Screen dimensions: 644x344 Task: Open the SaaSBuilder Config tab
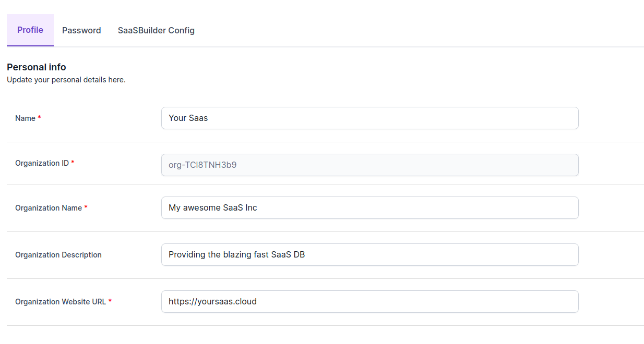tap(156, 30)
